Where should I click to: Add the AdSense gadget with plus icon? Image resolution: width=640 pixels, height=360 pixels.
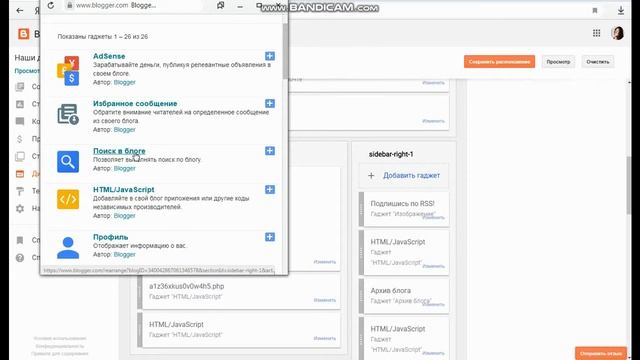(x=270, y=56)
